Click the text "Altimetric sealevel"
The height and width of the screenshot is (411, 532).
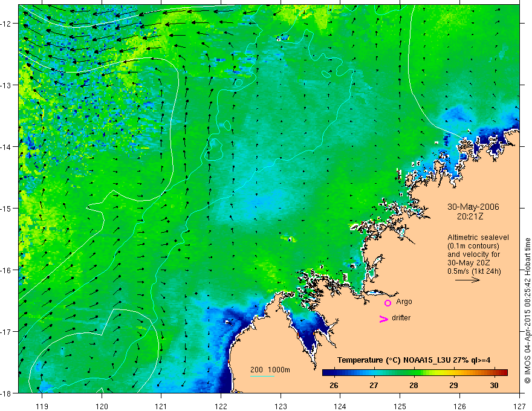point(478,238)
